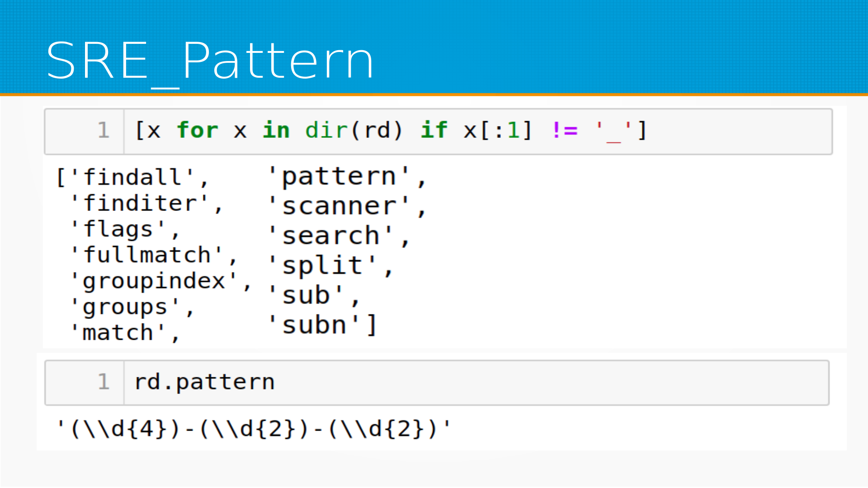Viewport: 868px width, 488px height.
Task: Click the SRE_Pattern slide title
Action: pos(210,61)
